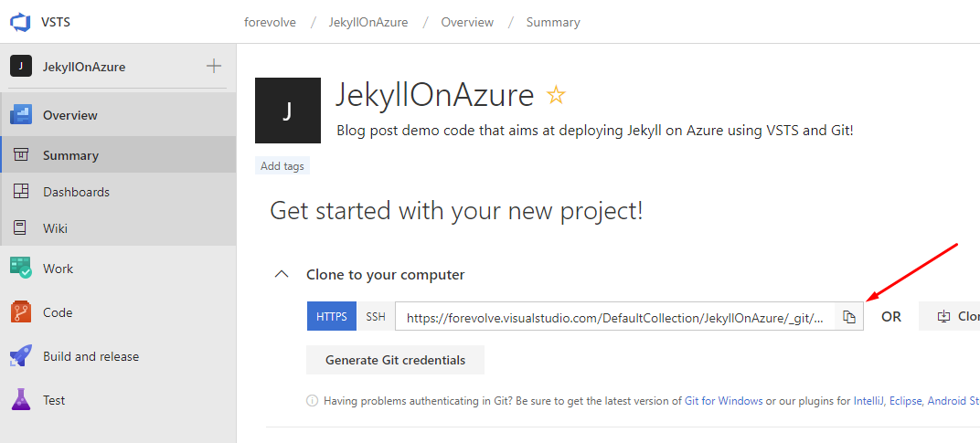Open the Overview section icon
The image size is (980, 443).
tap(21, 115)
